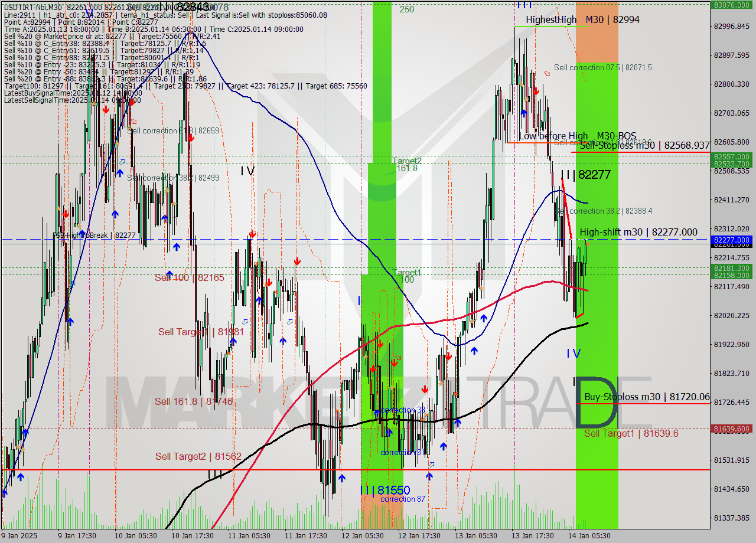Click the green 82158.000 price tag

point(732,275)
